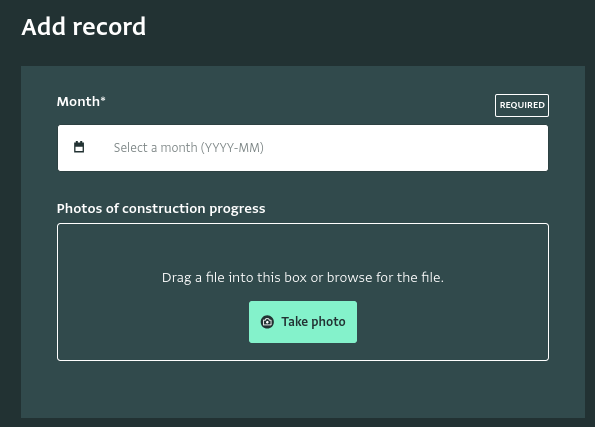
Task: Click the empty right end of month input
Action: pyautogui.click(x=455, y=148)
